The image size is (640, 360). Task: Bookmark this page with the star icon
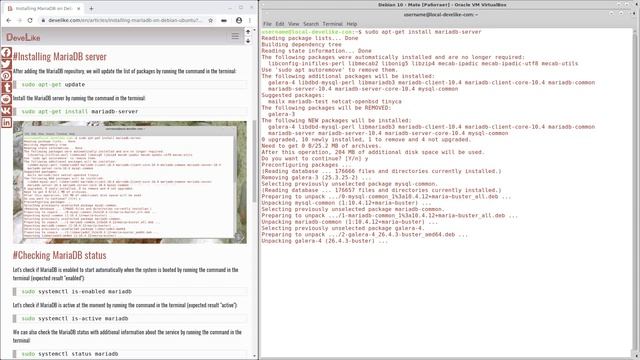click(x=211, y=20)
